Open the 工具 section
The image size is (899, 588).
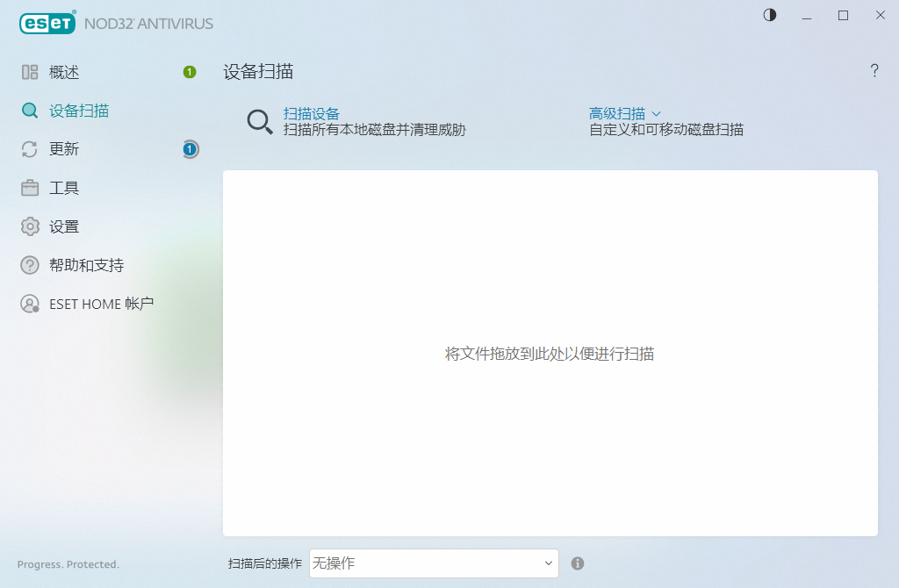(63, 188)
